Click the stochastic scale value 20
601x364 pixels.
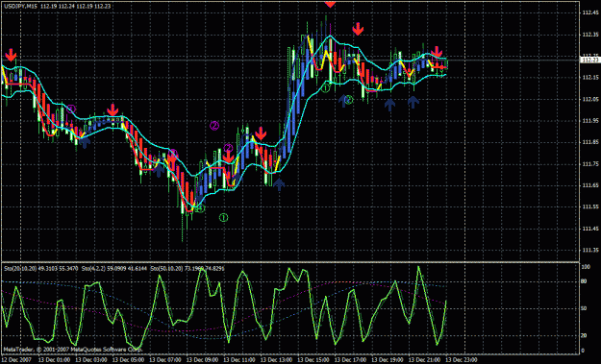[584, 335]
